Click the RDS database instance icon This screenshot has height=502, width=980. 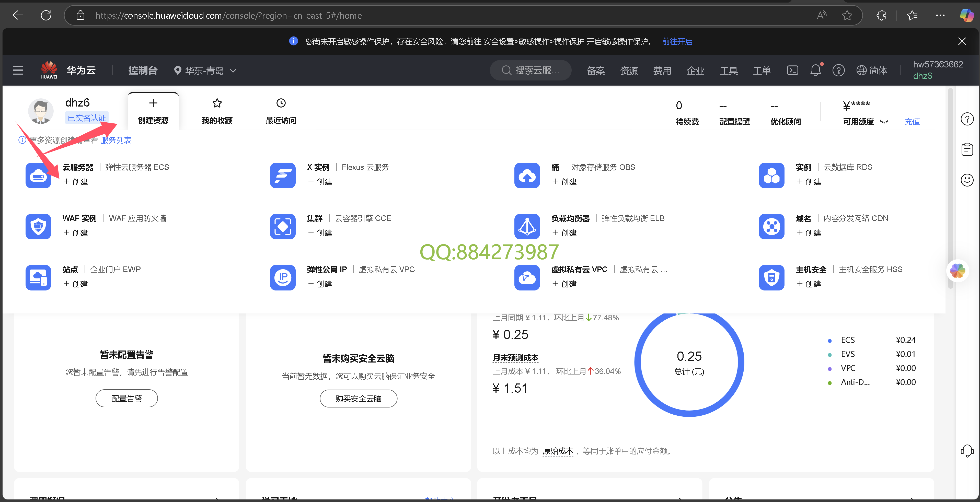point(771,175)
